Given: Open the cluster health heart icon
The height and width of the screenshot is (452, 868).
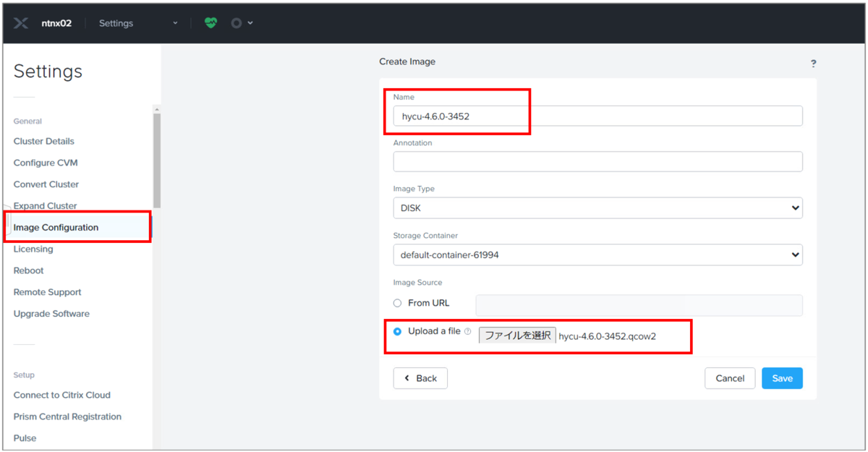Looking at the screenshot, I should point(210,23).
